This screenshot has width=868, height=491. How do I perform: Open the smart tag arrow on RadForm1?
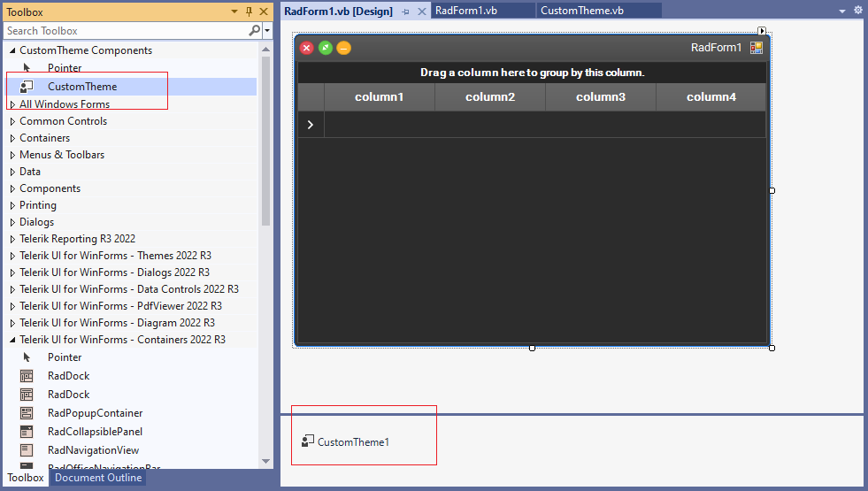click(x=762, y=31)
